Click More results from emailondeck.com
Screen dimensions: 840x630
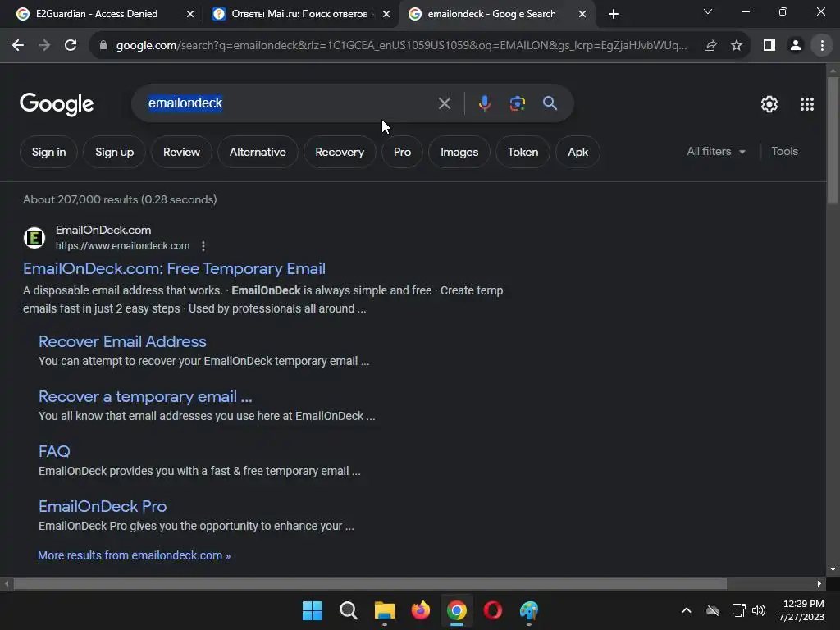134,555
